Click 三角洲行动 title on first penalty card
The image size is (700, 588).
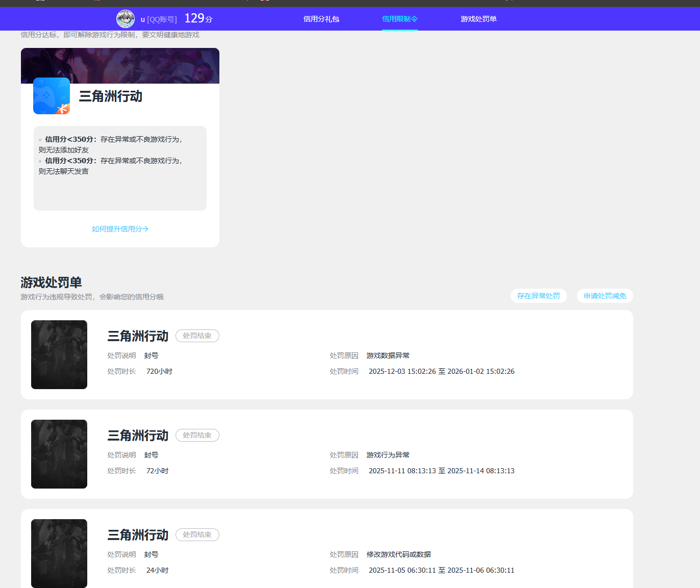click(x=138, y=336)
